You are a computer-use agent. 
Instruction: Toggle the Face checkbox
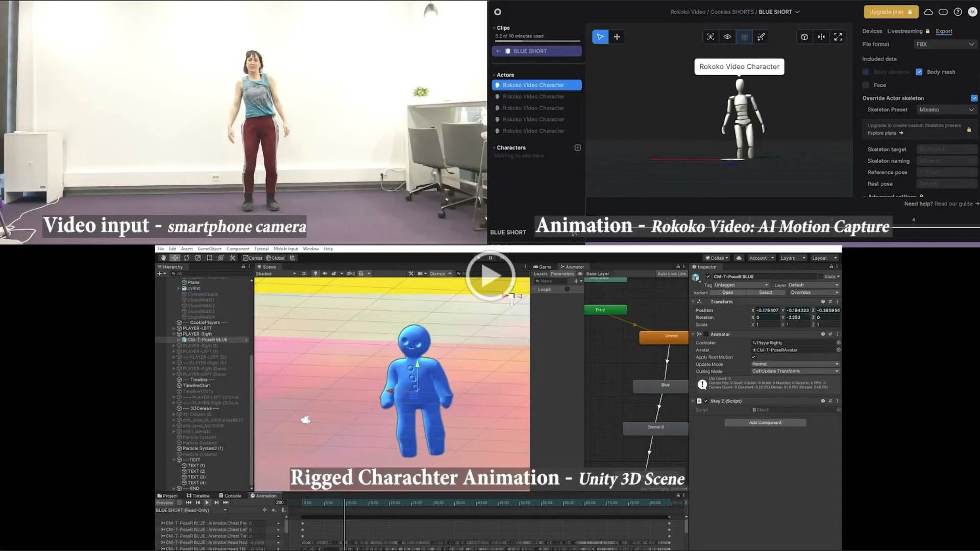[x=866, y=85]
